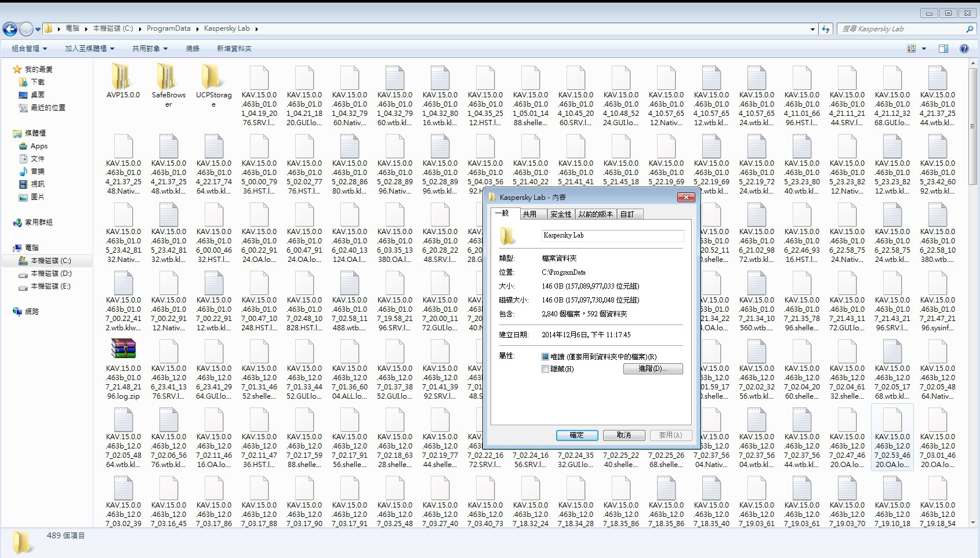Viewport: 980px width, 558px height.
Task: Click 新增資料夾 to create a folder
Action: click(x=234, y=49)
